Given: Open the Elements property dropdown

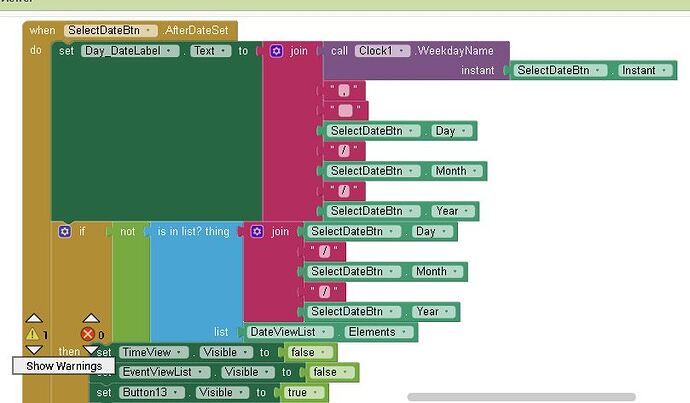Looking at the screenshot, I should pyautogui.click(x=378, y=332).
